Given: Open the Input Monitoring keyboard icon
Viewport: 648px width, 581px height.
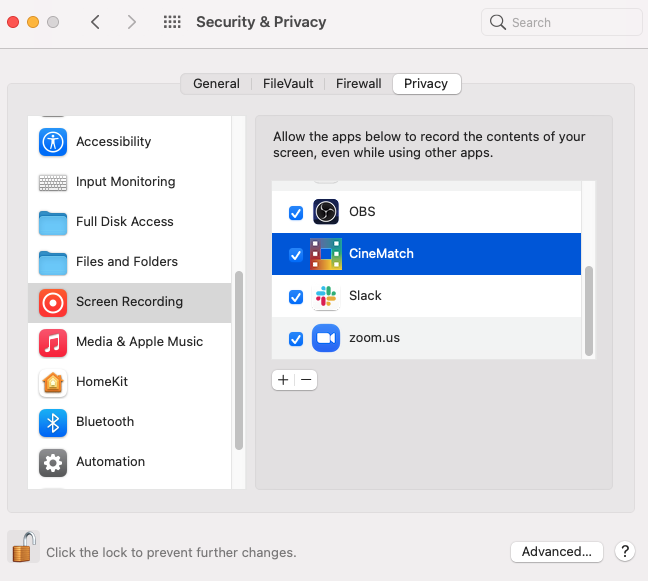Looking at the screenshot, I should point(52,182).
